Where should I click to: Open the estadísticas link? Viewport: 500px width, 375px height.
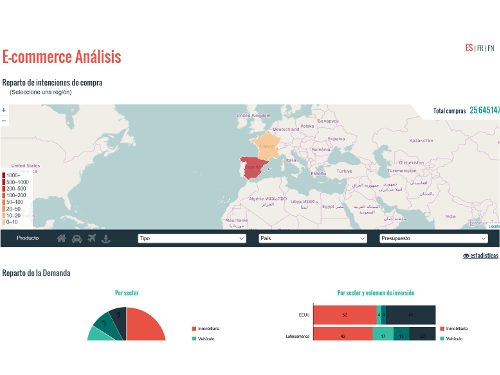click(480, 256)
